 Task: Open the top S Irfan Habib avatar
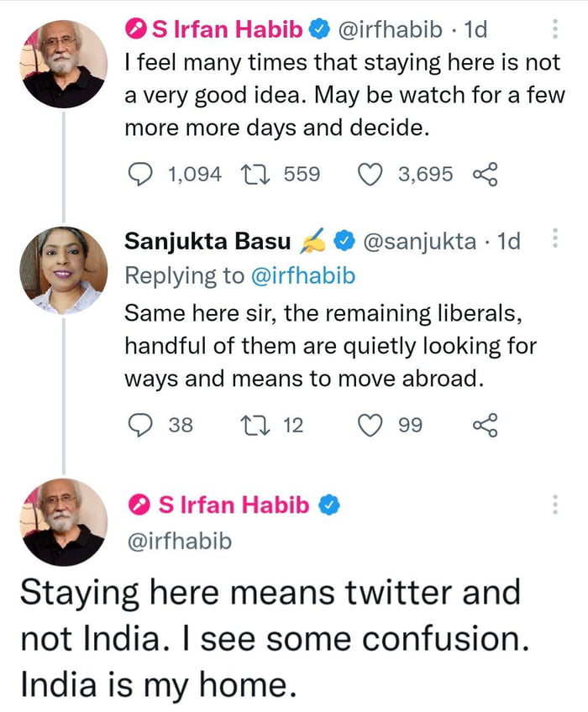[64, 64]
